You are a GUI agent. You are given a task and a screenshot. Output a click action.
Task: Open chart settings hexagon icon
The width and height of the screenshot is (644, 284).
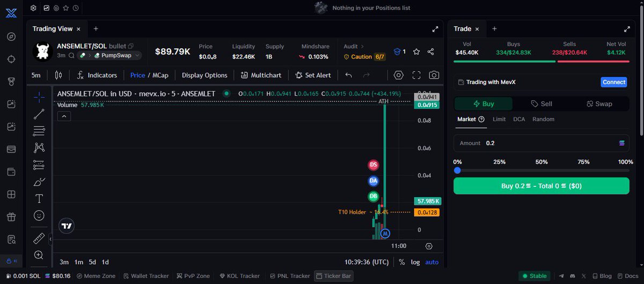[x=399, y=75]
